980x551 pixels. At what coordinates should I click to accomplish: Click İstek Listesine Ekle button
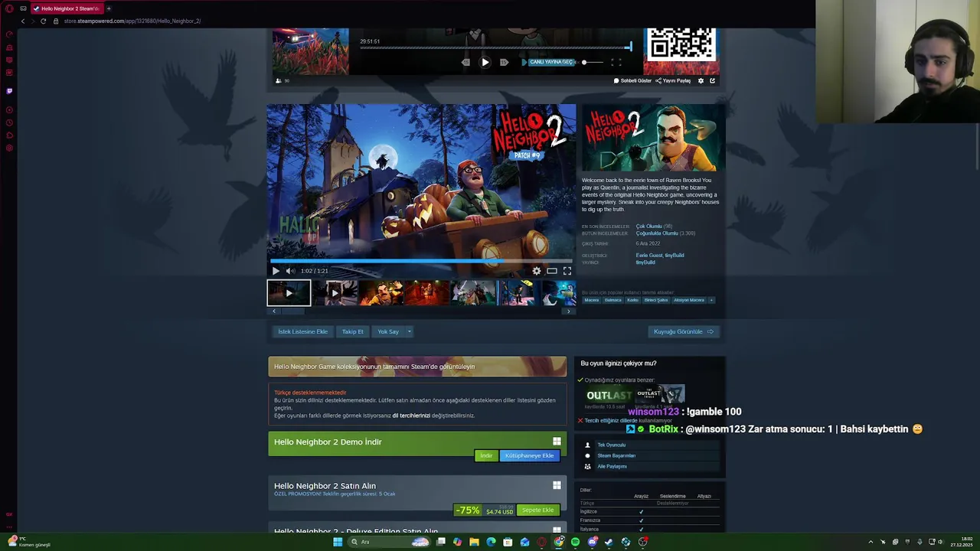(x=302, y=331)
